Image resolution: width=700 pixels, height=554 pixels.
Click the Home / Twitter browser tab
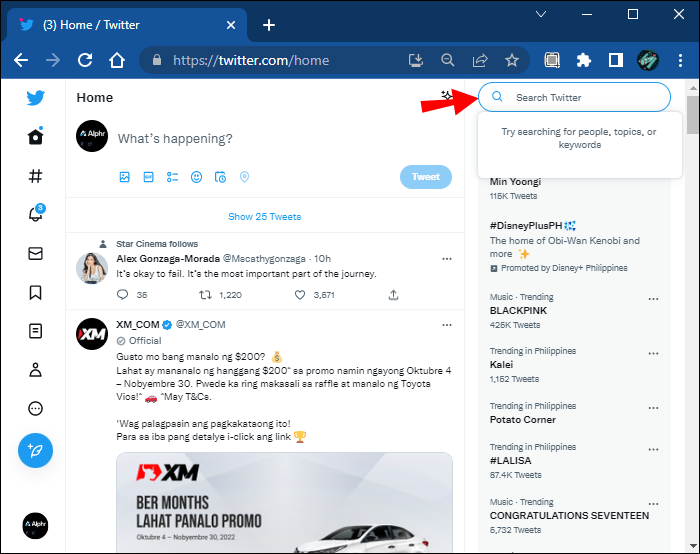point(125,25)
